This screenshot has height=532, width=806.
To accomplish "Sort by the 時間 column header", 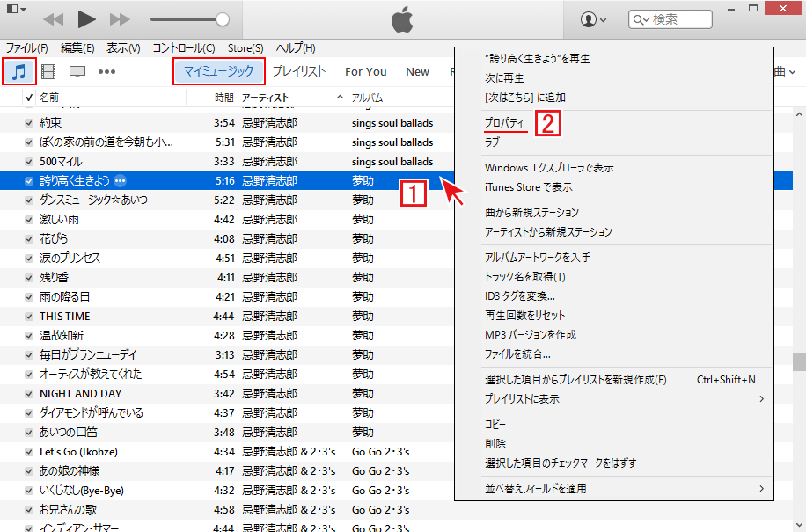I will 224,98.
